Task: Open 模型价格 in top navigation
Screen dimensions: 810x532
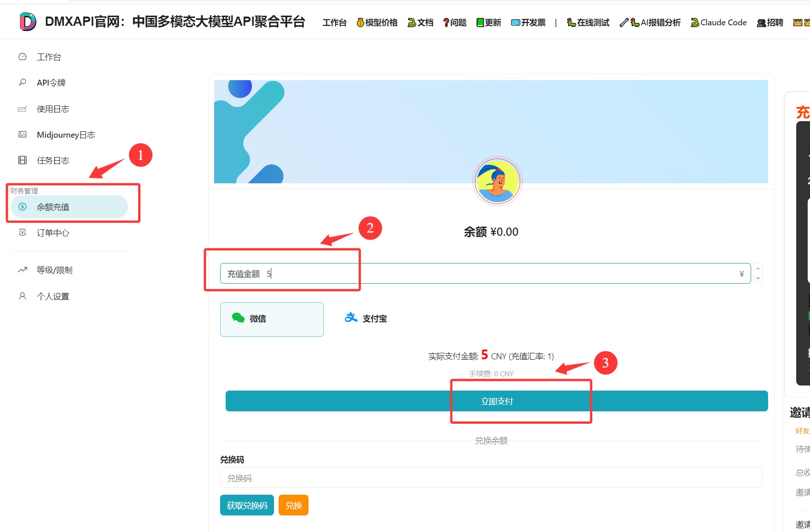Action: coord(377,23)
